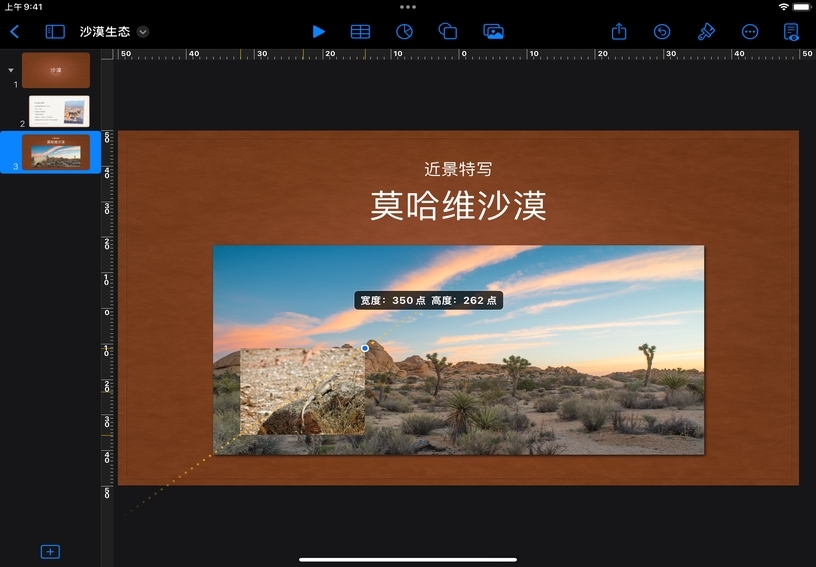This screenshot has width=816, height=567.
Task: Expand the 沙漠生态 title dropdown chevron
Action: pos(143,32)
